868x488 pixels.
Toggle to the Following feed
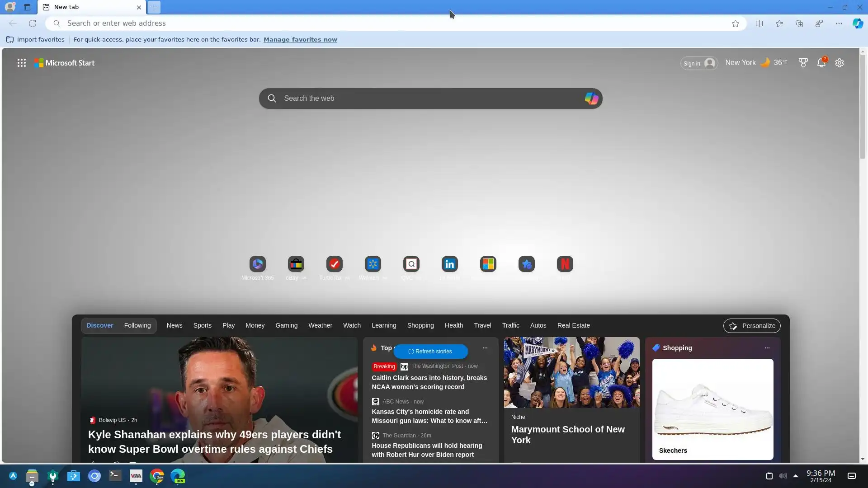tap(137, 325)
